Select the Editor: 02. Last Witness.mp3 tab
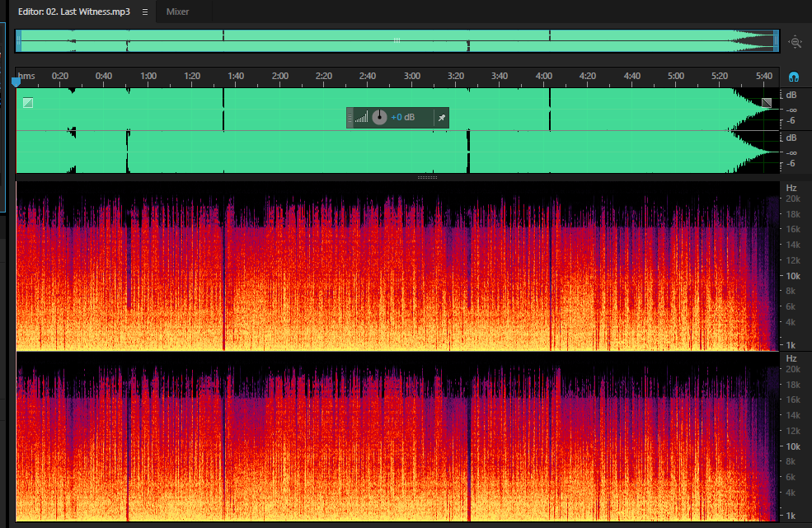Viewport: 812px width, 528px height. (74, 12)
